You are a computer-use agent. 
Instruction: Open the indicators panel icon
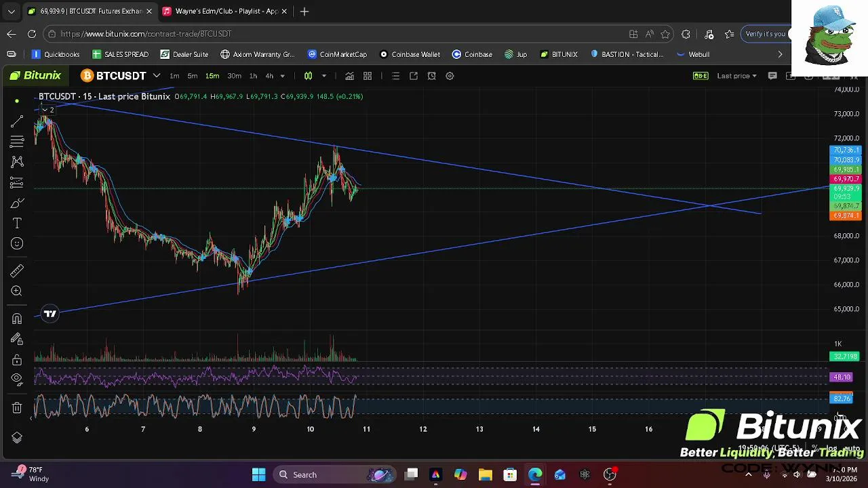click(349, 76)
